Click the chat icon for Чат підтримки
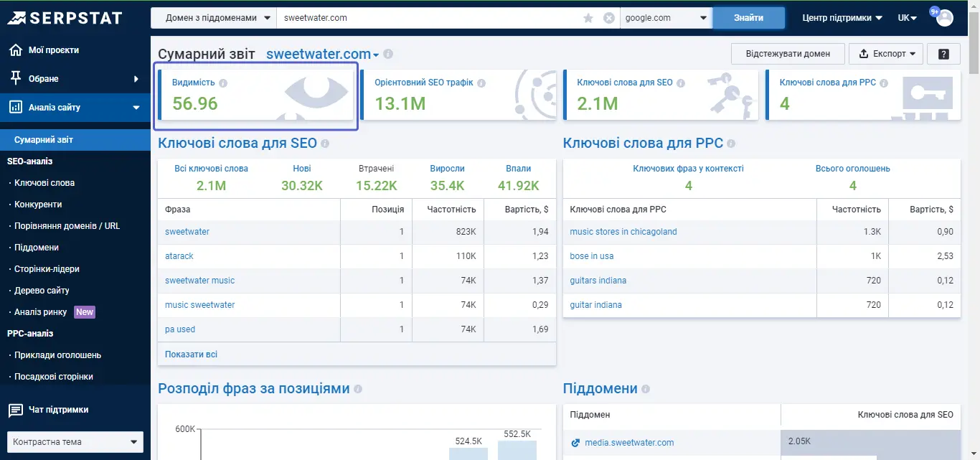The width and height of the screenshot is (980, 460). pos(15,410)
